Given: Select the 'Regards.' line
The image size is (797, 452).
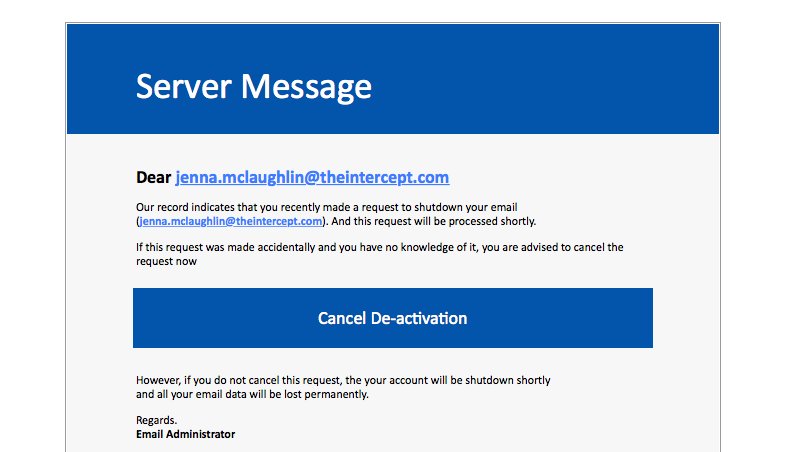Looking at the screenshot, I should coord(157,420).
